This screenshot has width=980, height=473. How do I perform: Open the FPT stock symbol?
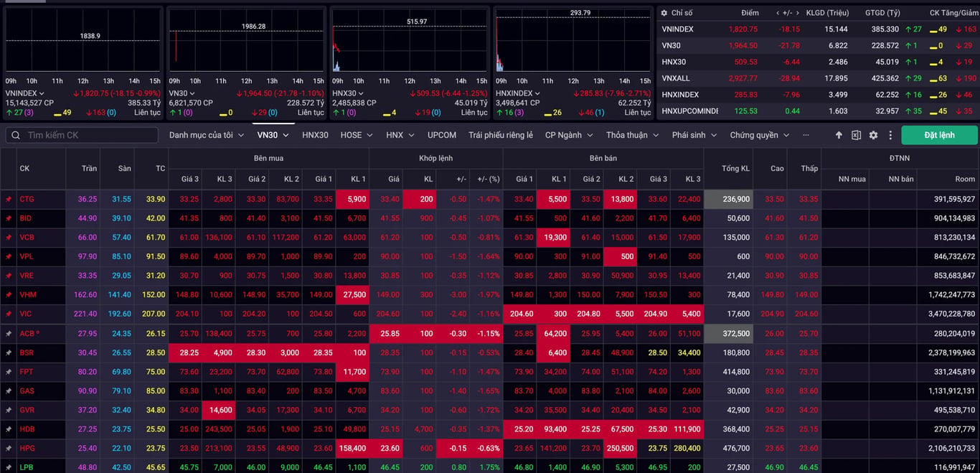(x=27, y=372)
